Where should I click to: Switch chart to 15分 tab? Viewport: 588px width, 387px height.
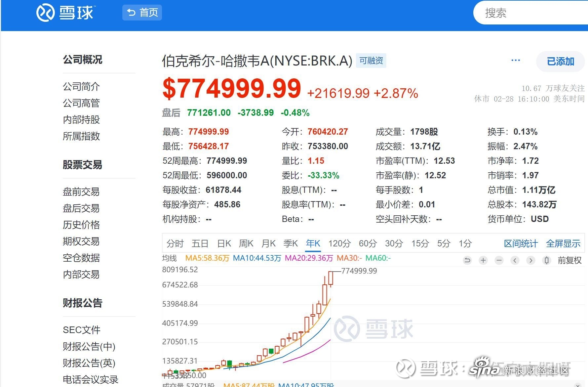coord(420,243)
